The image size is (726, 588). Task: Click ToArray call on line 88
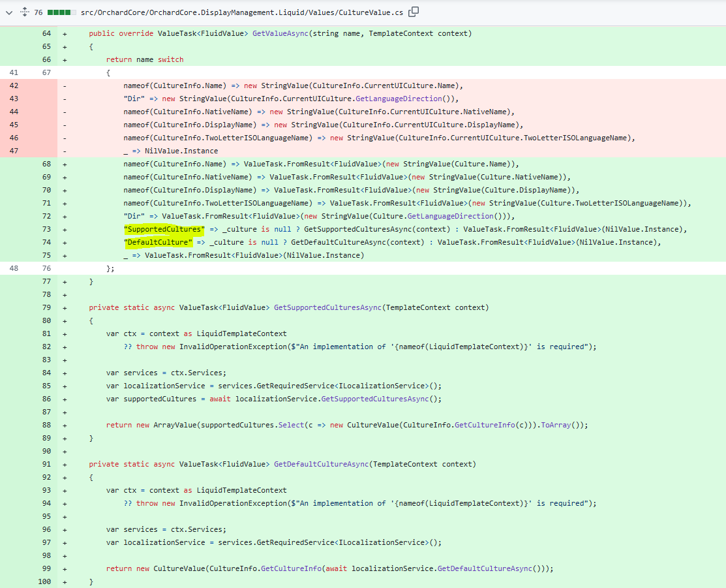[x=556, y=425]
